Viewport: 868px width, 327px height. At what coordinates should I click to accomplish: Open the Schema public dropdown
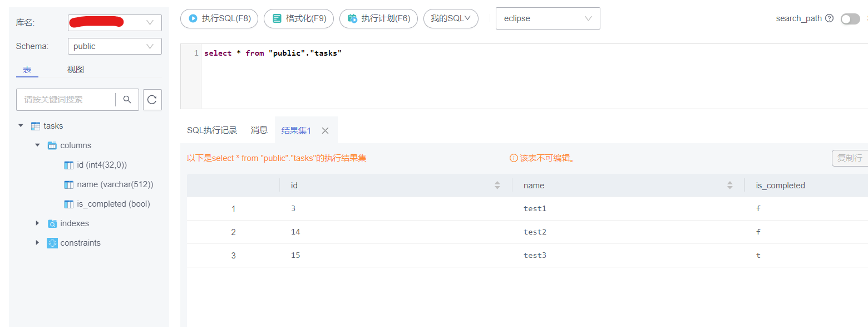click(x=114, y=46)
